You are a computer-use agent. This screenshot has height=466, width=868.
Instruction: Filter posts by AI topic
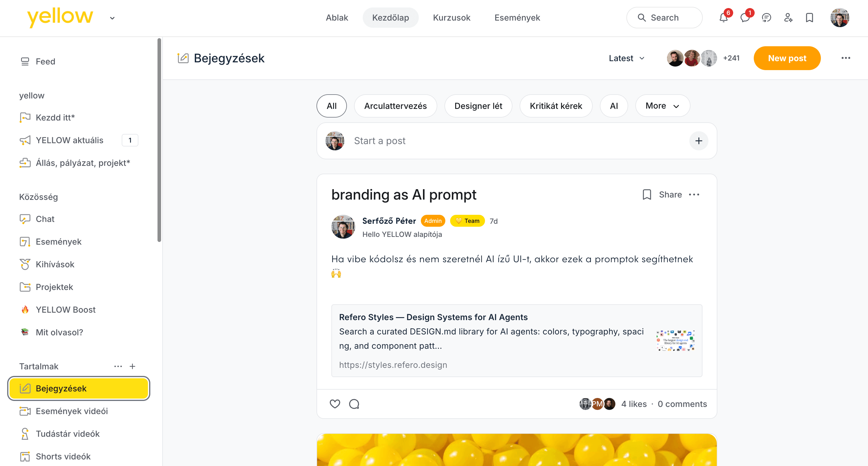click(614, 106)
